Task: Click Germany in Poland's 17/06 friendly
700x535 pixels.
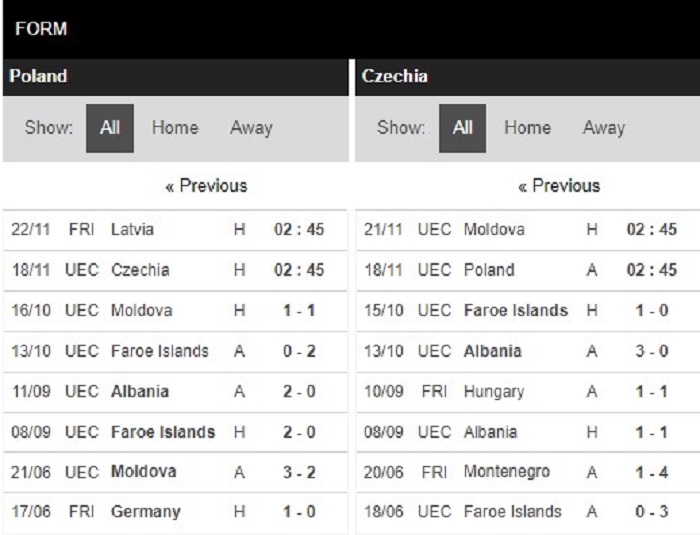Action: pos(146,512)
